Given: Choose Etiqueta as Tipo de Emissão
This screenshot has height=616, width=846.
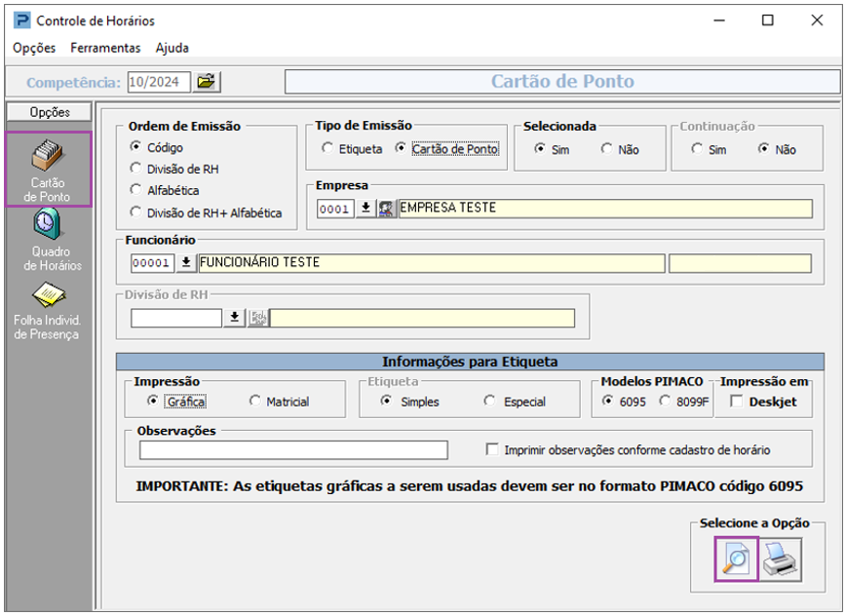Looking at the screenshot, I should click(327, 149).
